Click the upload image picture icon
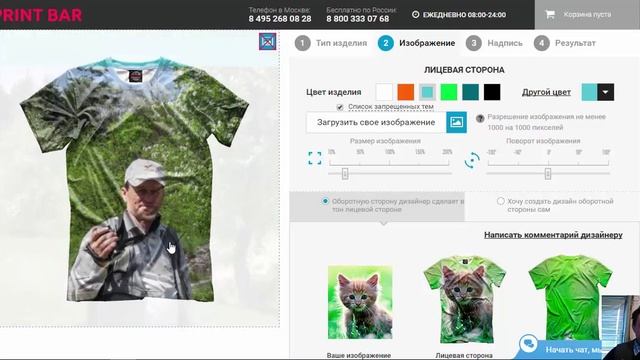Screen dimensions: 640x360 pyautogui.click(x=456, y=122)
